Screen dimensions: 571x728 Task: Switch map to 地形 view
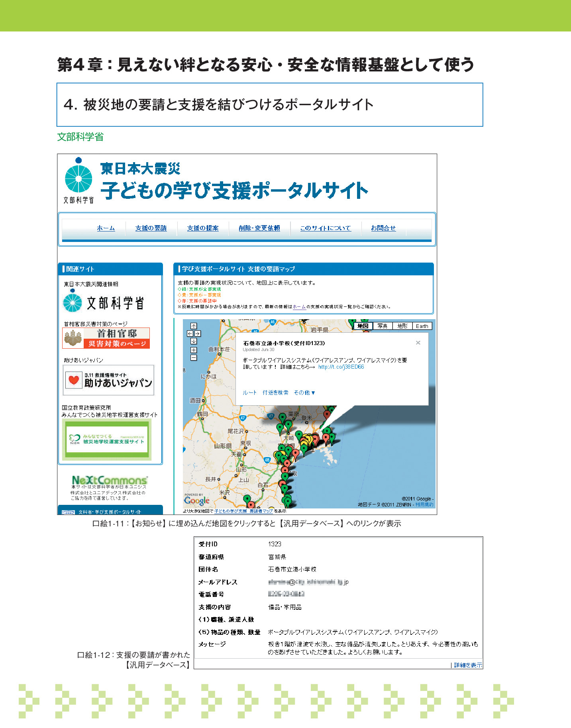402,326
